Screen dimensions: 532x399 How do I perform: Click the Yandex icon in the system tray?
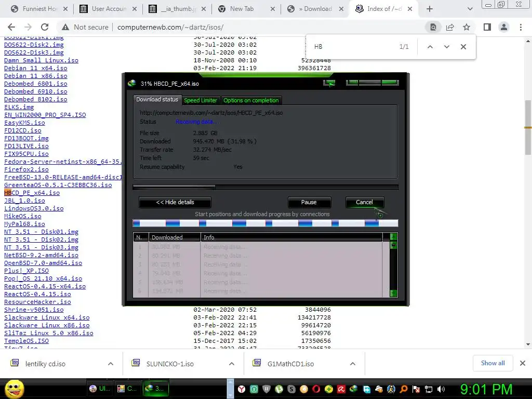[x=241, y=389]
